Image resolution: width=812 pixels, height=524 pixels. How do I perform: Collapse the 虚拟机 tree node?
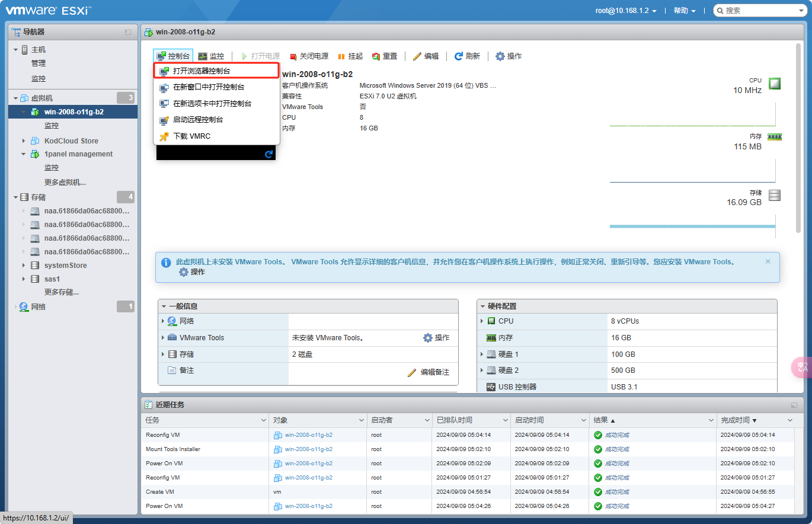click(x=16, y=98)
